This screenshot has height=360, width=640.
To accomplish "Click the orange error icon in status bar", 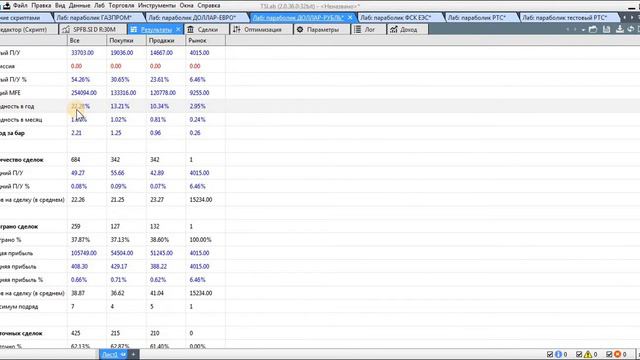I will tap(618, 354).
